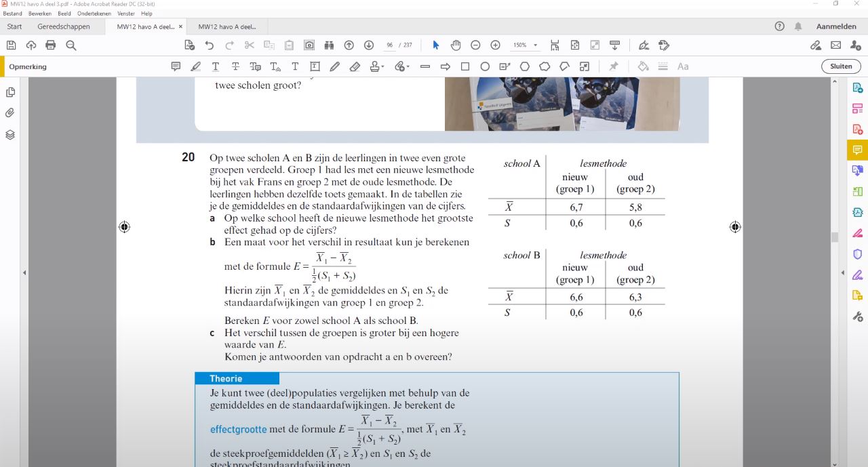
Task: Open More Tools wrench icon in right pane
Action: pos(858,317)
